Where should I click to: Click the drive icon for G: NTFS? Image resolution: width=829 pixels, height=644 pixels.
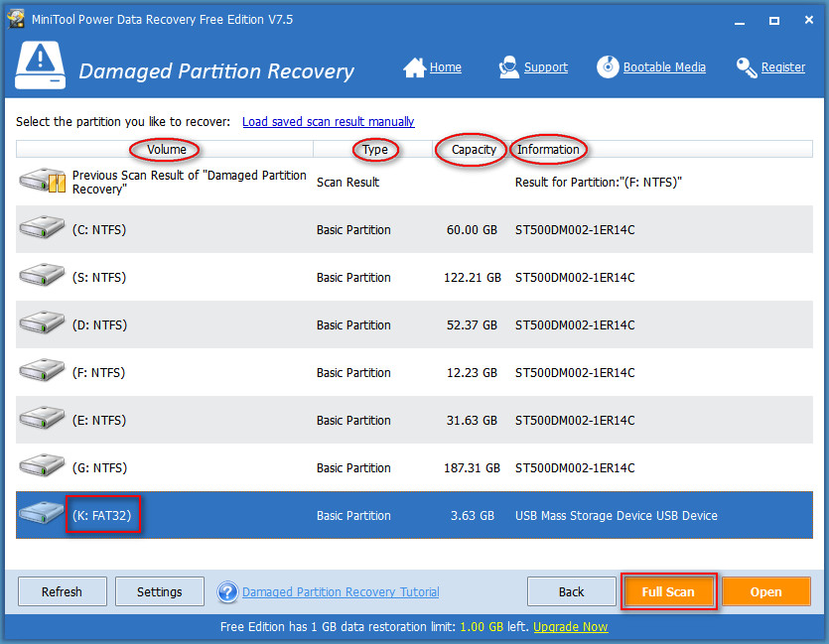pos(42,465)
